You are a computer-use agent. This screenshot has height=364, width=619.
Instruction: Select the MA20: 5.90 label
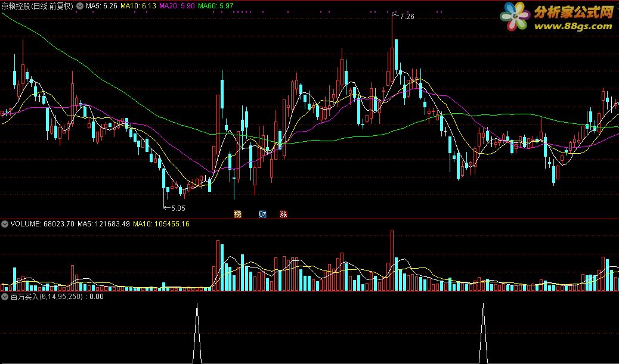[x=177, y=6]
